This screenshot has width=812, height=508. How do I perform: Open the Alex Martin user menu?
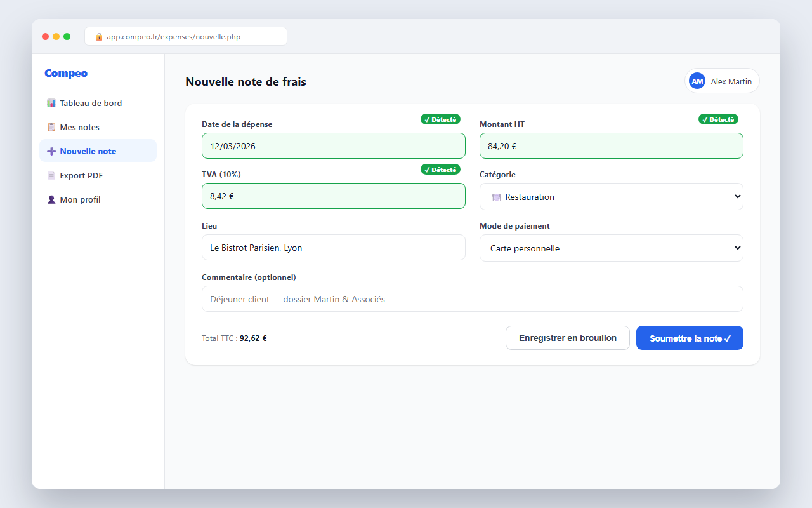722,81
